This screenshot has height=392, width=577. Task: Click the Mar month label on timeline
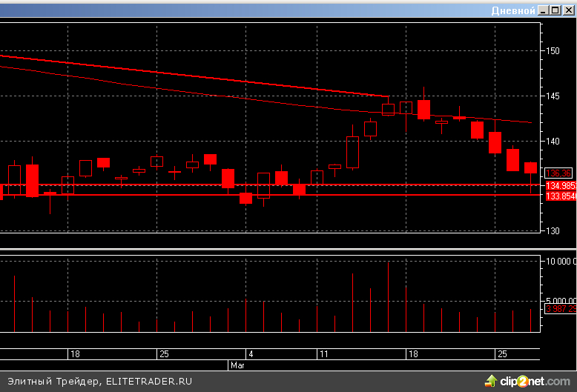click(x=237, y=365)
